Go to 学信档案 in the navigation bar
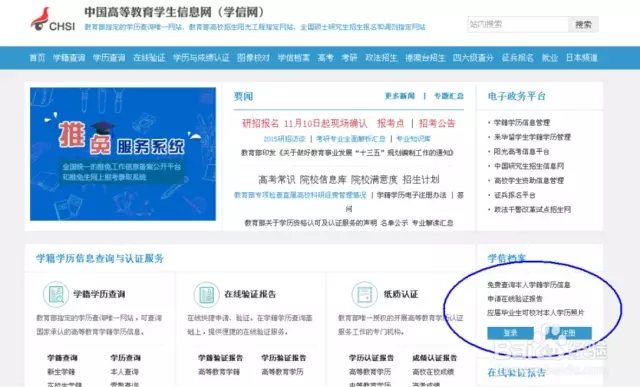640x387 pixels. click(293, 58)
